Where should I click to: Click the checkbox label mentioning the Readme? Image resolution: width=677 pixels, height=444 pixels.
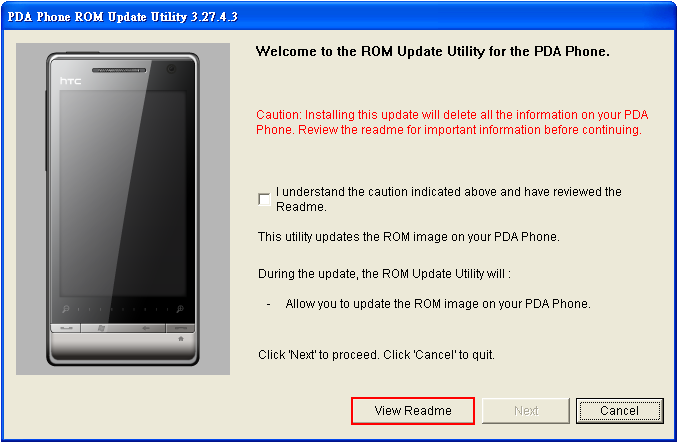click(449, 199)
